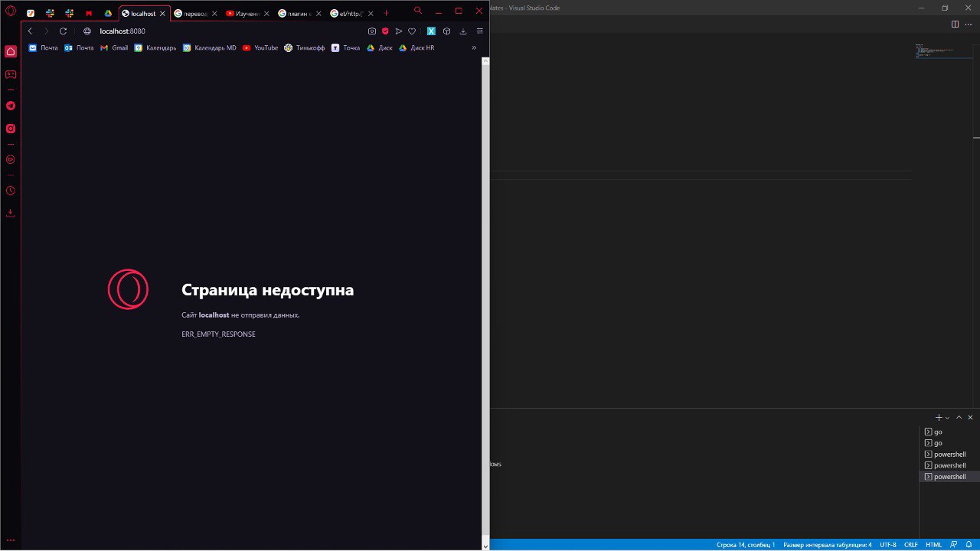Open the Тинькофф bookmark
Image resolution: width=980 pixels, height=551 pixels.
[305, 47]
